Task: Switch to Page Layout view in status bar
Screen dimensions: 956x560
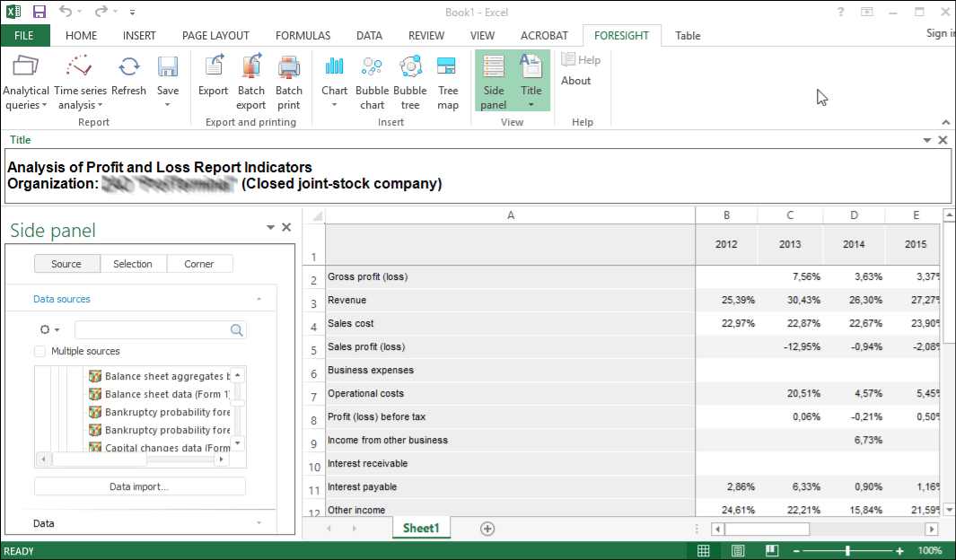Action: tap(738, 551)
